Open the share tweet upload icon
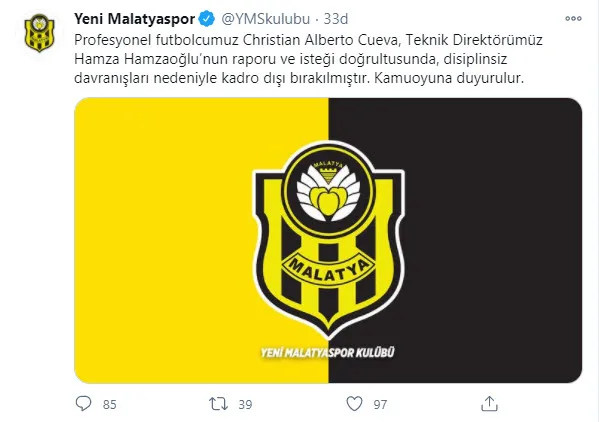 [489, 403]
